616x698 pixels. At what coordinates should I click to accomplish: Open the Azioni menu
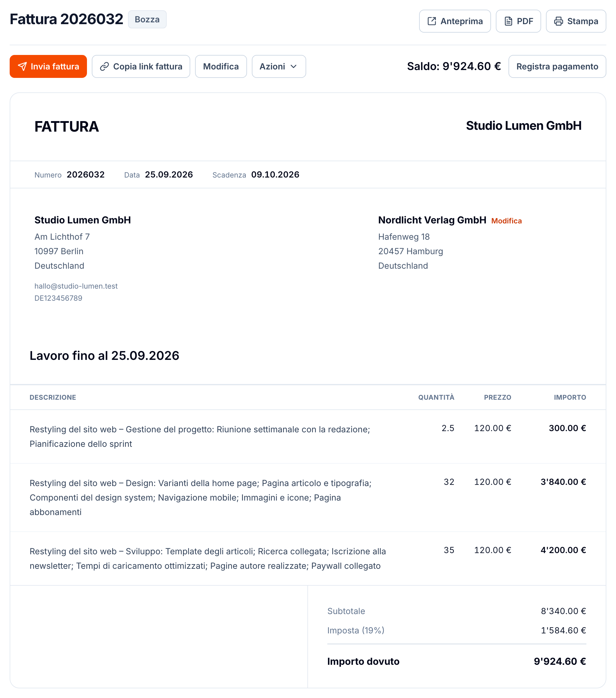[x=279, y=66]
